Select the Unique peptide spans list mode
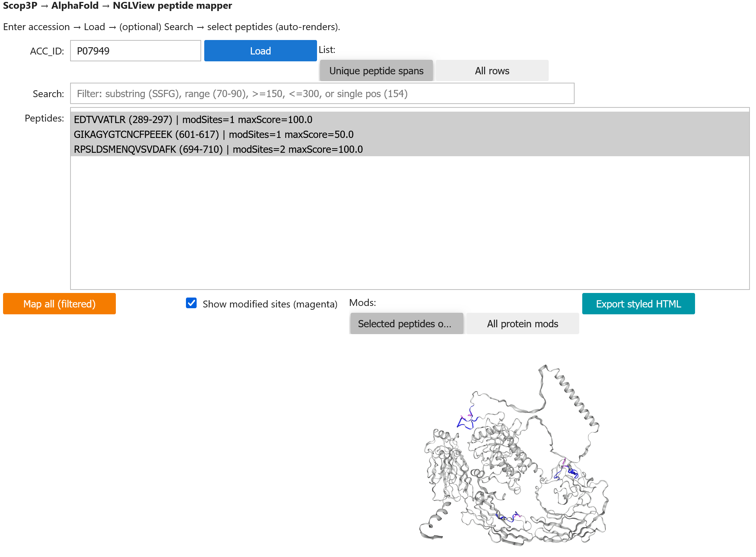The width and height of the screenshot is (756, 557). pyautogui.click(x=376, y=70)
